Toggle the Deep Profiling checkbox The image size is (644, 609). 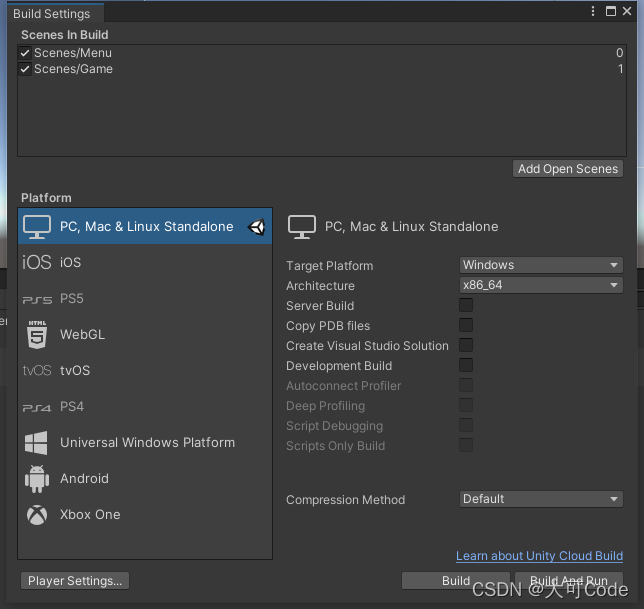[x=466, y=405]
